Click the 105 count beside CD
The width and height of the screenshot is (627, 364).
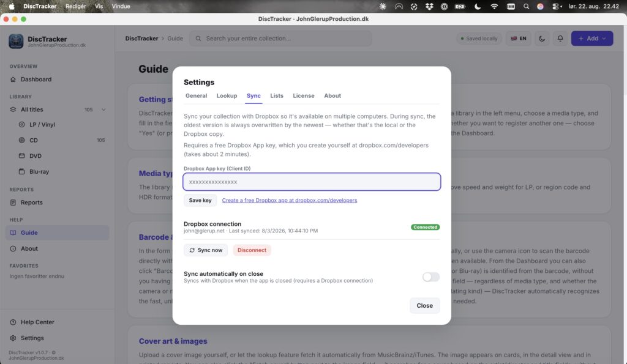101,140
